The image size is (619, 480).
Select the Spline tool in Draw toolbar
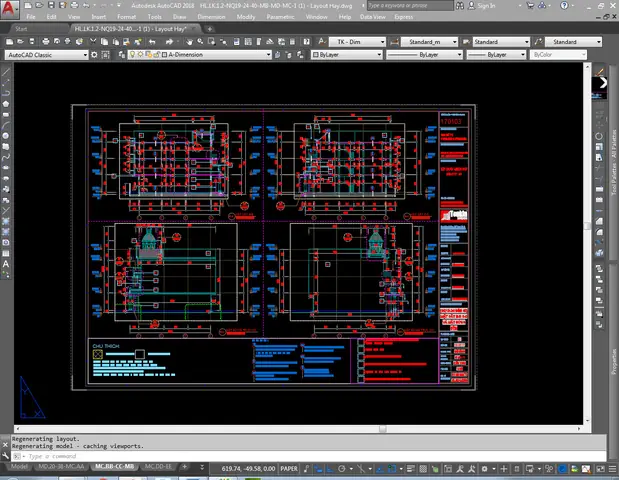(6, 157)
